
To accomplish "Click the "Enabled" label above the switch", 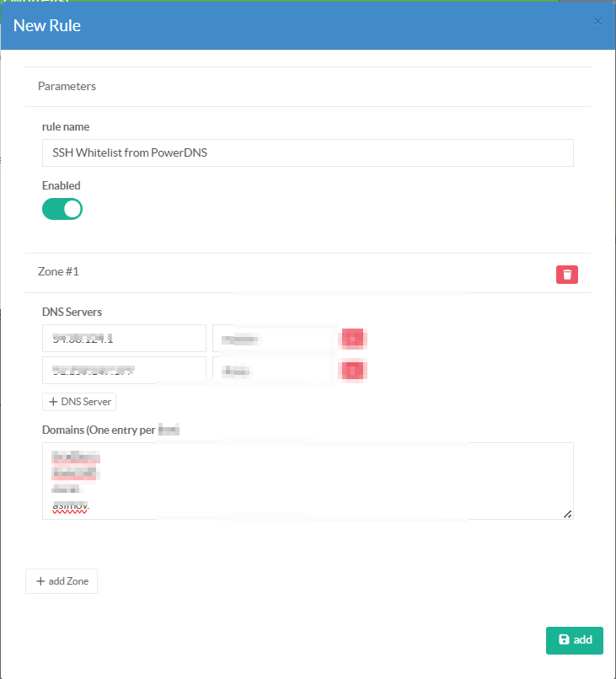I will [62, 185].
